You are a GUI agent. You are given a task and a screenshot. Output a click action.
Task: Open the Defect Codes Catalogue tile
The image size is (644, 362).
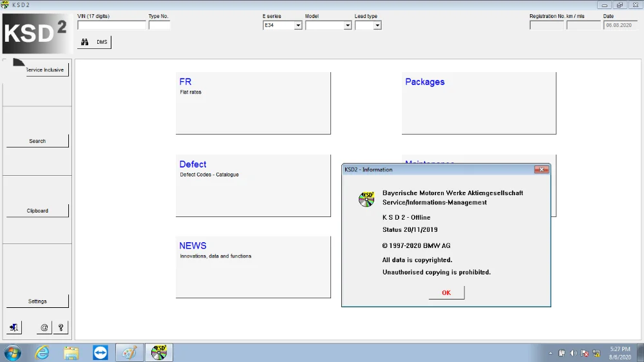[x=253, y=186]
